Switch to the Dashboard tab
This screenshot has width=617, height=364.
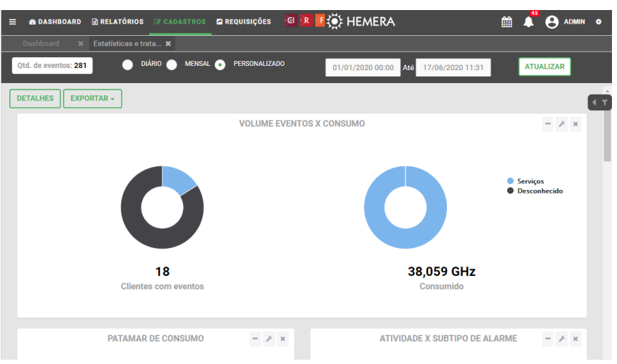pos(41,44)
